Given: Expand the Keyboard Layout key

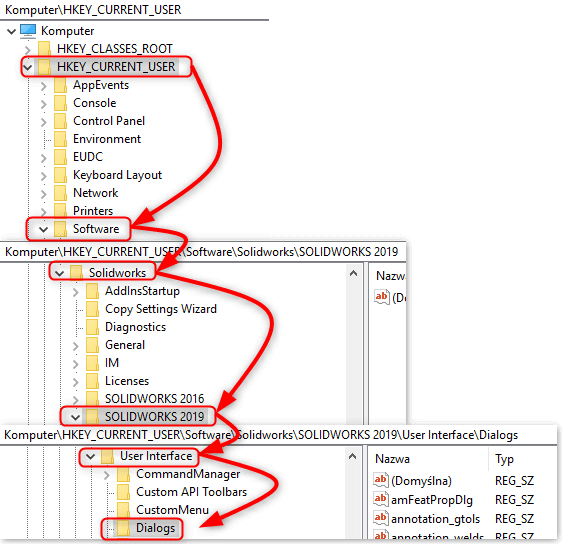Looking at the screenshot, I should 43,176.
